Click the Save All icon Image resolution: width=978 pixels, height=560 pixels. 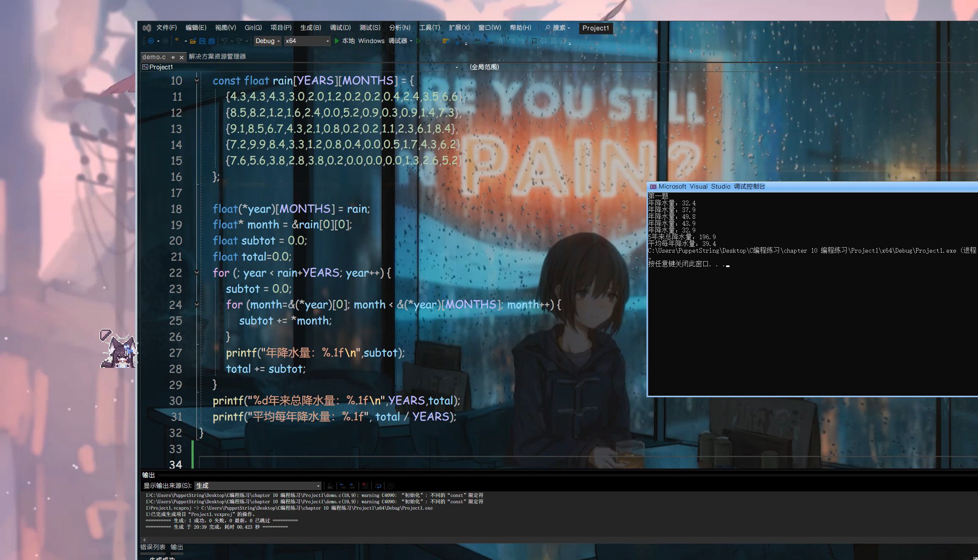pyautogui.click(x=212, y=41)
